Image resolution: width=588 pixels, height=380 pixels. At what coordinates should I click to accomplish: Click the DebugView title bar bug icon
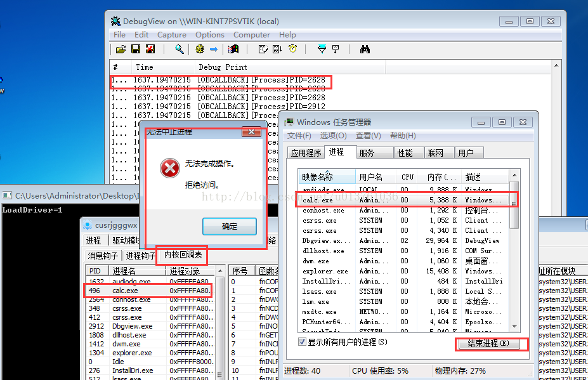click(x=115, y=22)
